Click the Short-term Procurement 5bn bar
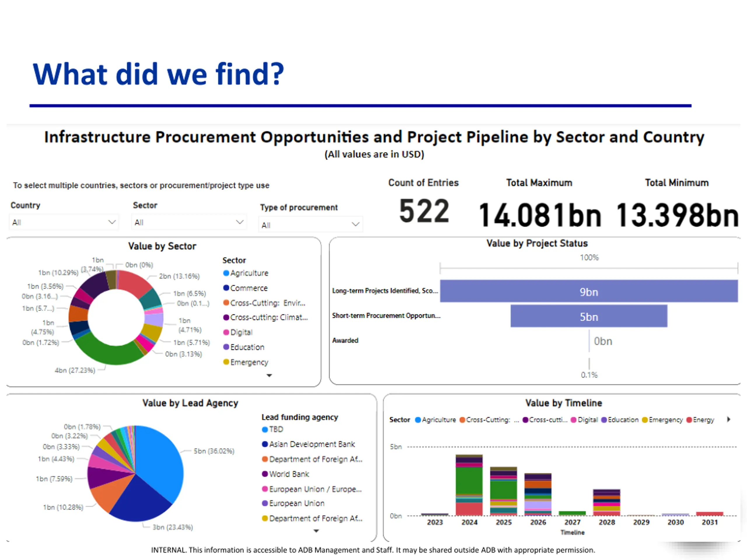Image resolution: width=747 pixels, height=560 pixels. tap(588, 316)
